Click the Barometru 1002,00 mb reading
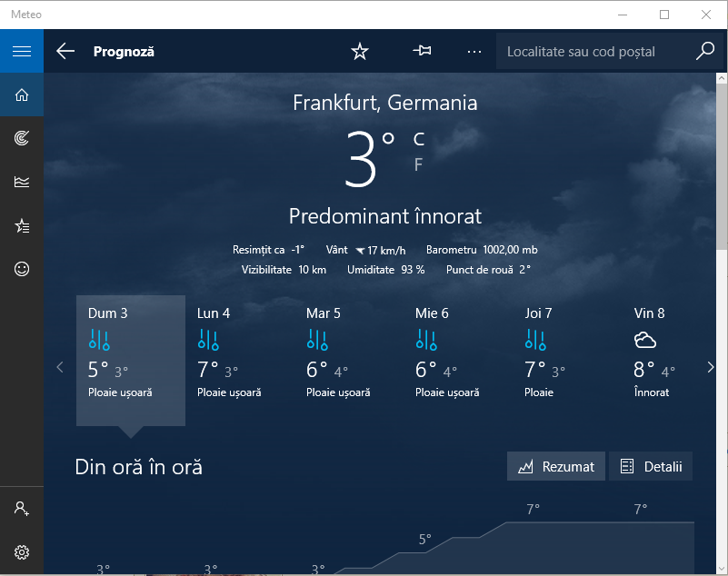This screenshot has width=728, height=576. 482,250
